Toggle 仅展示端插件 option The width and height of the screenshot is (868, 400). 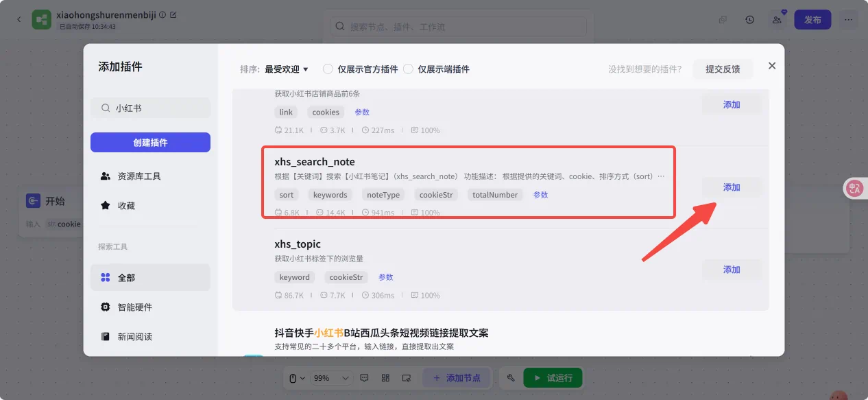pos(437,69)
